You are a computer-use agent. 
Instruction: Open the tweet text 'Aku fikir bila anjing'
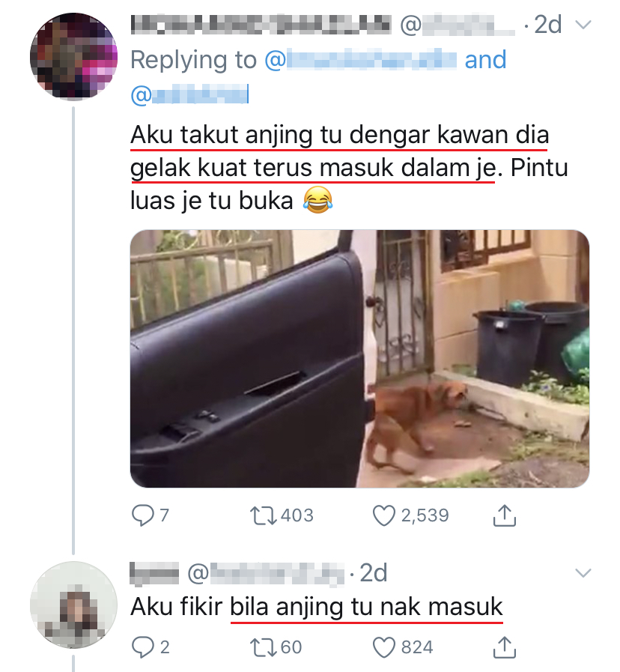316,607
